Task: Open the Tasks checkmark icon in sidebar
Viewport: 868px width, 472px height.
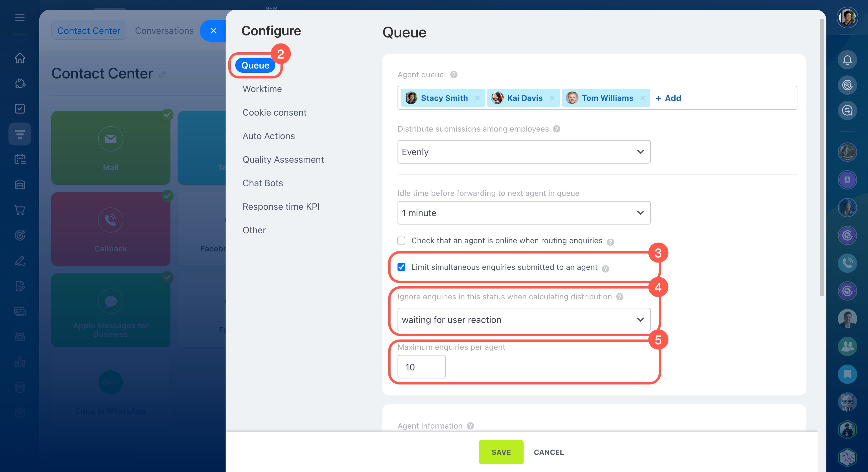Action: (x=20, y=109)
